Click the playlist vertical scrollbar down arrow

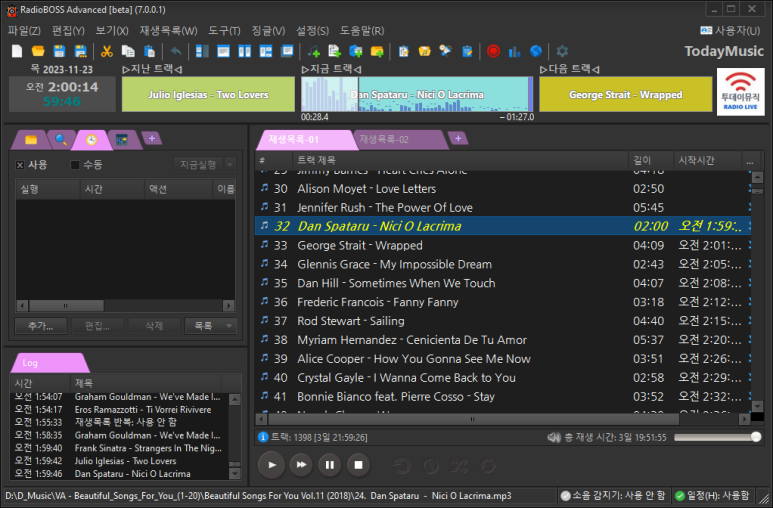[758, 406]
